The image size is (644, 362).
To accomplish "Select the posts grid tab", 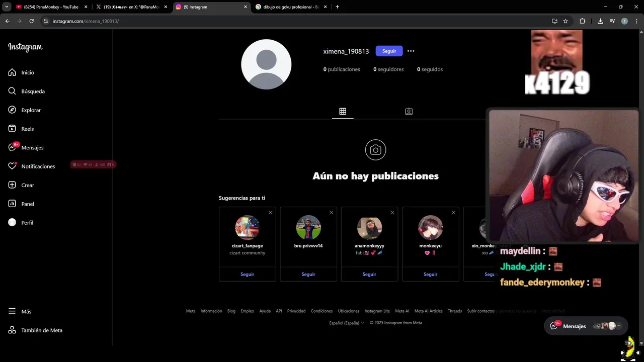I will coord(343,111).
